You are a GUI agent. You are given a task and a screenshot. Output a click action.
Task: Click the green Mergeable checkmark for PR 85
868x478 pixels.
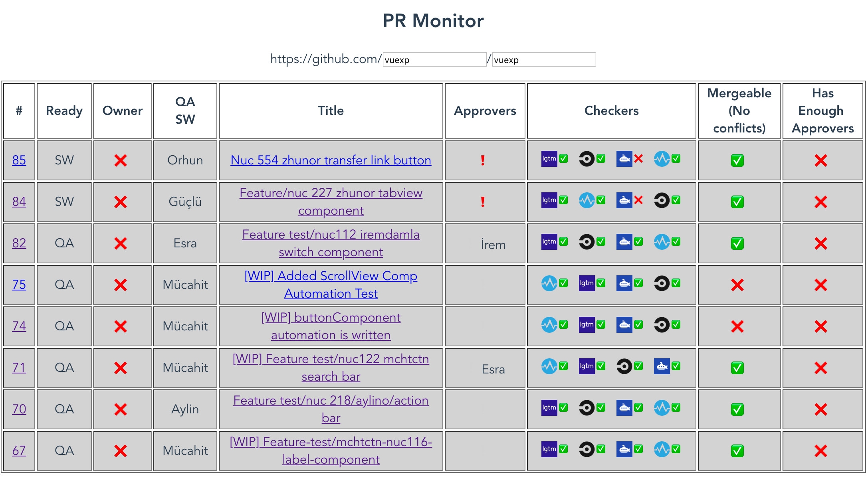pyautogui.click(x=737, y=160)
